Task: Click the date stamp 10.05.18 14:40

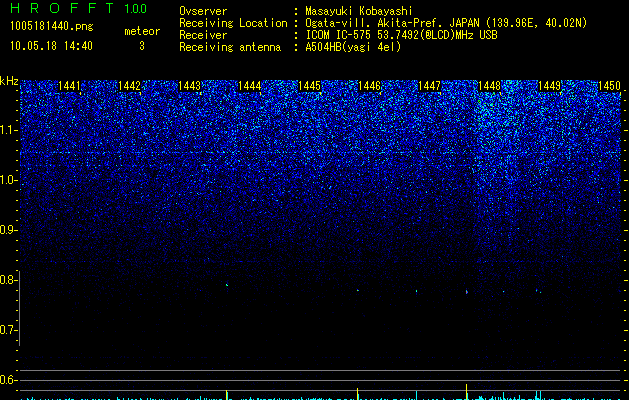Action: (x=51, y=46)
